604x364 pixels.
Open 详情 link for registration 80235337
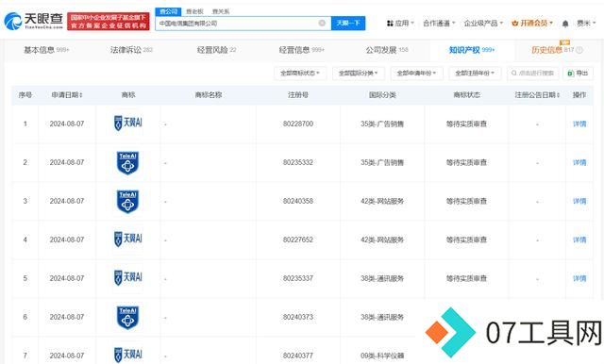[x=579, y=278]
